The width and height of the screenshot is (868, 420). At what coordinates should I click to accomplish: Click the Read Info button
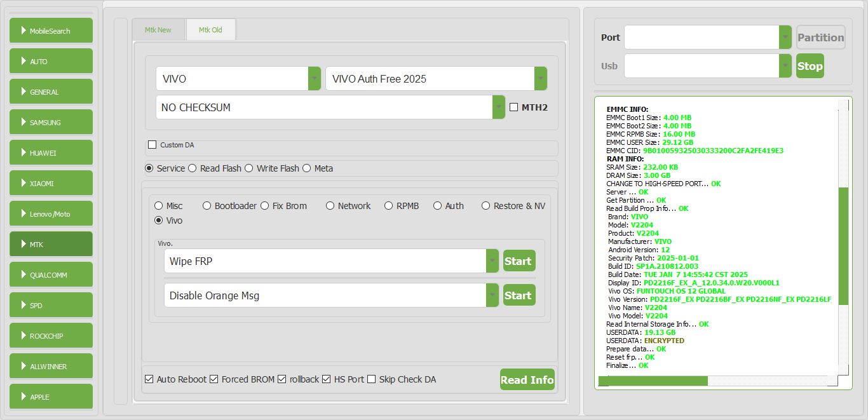[x=527, y=380]
